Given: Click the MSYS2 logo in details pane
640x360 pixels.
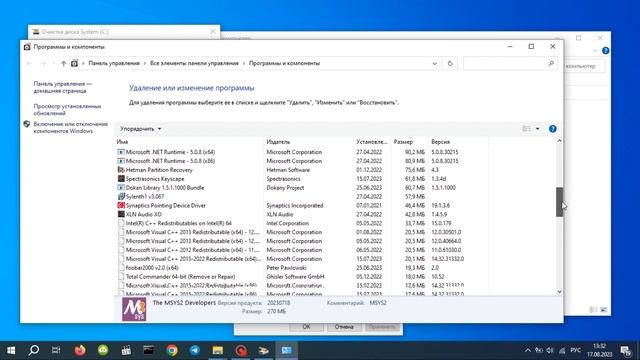Looking at the screenshot, I should [134, 309].
